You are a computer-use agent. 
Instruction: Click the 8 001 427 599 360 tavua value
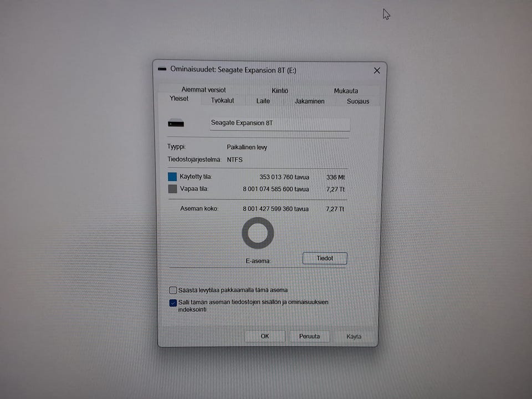pos(275,209)
